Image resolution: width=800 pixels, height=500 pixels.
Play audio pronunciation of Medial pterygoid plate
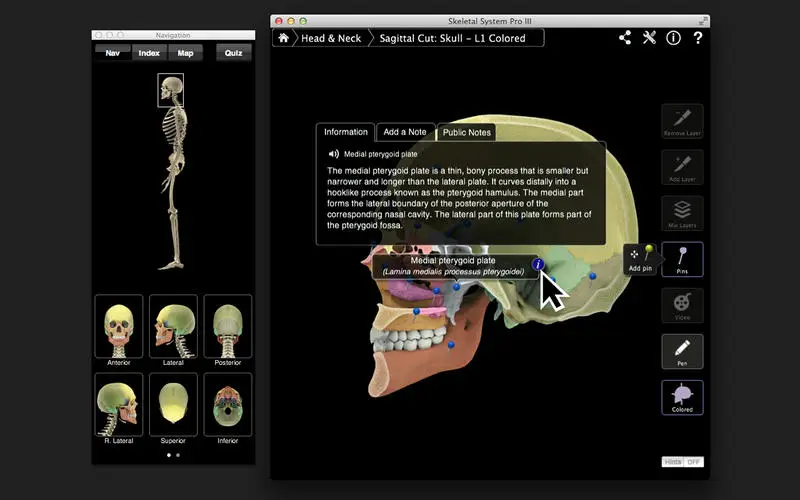[x=334, y=154]
